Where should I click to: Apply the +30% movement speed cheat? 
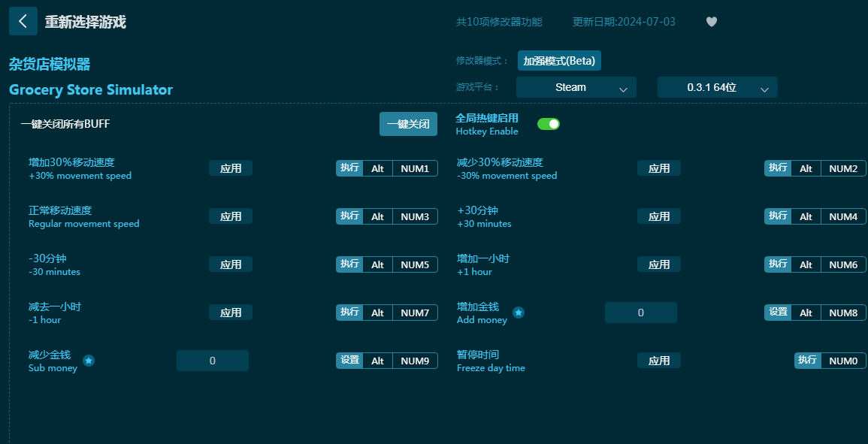[x=231, y=168]
